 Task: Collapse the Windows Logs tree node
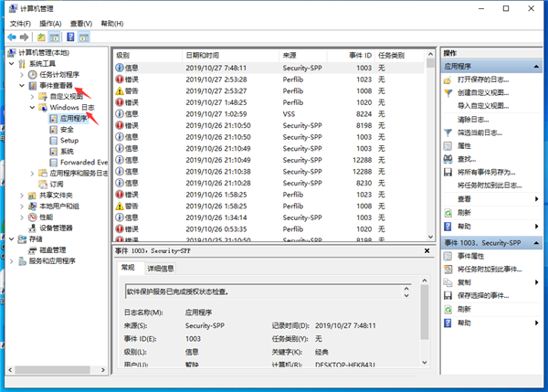pyautogui.click(x=33, y=107)
